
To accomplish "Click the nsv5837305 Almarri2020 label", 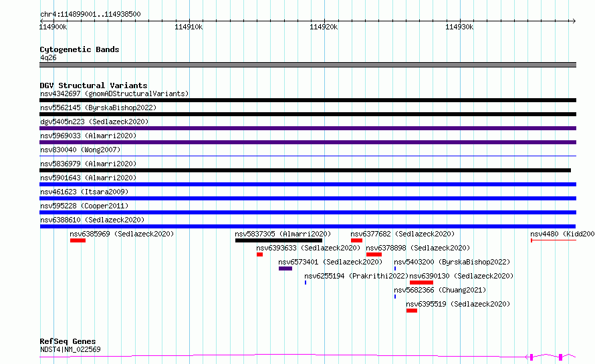I will pyautogui.click(x=283, y=234).
